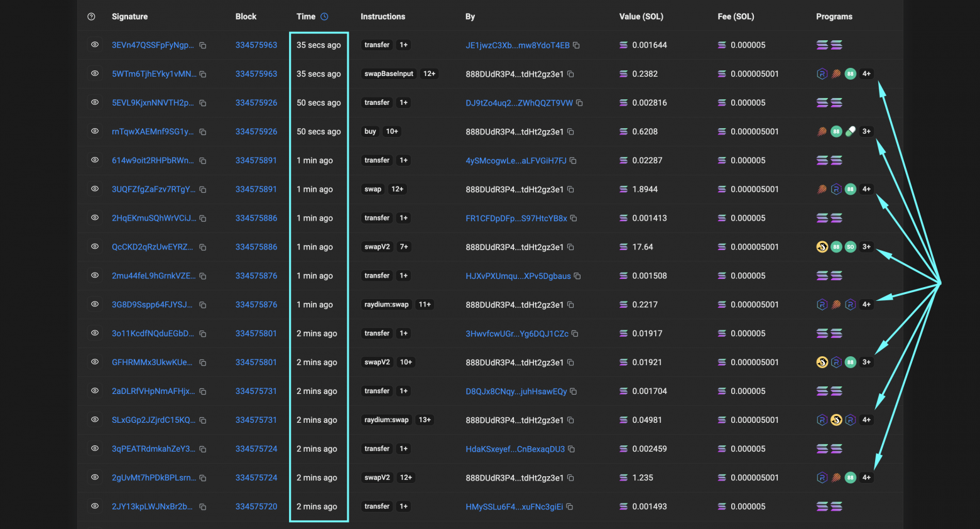Viewport: 980px width, 529px height.
Task: Click the question mark help icon in header
Action: coord(91,17)
